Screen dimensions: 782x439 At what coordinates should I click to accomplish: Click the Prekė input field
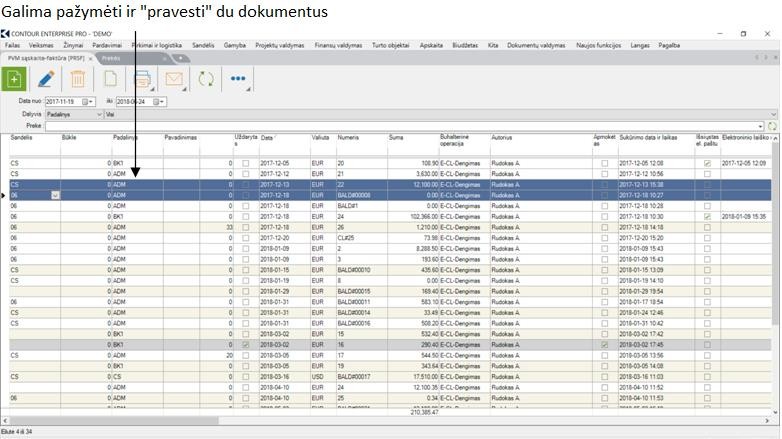coord(400,126)
